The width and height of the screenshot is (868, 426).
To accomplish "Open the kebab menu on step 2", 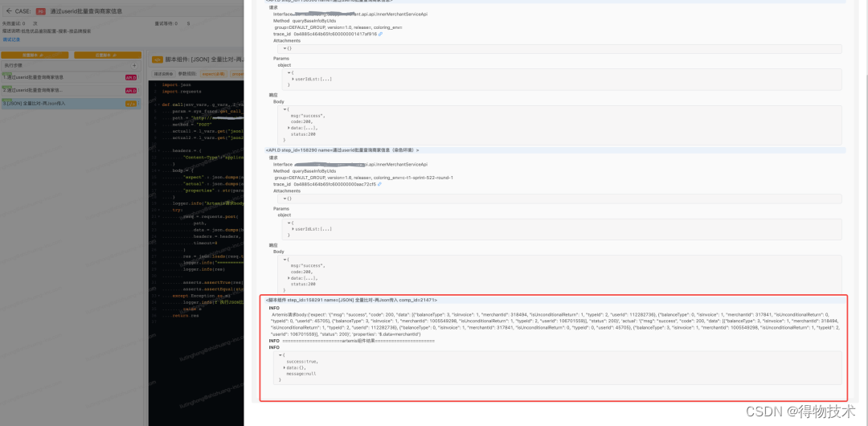I will [139, 90].
